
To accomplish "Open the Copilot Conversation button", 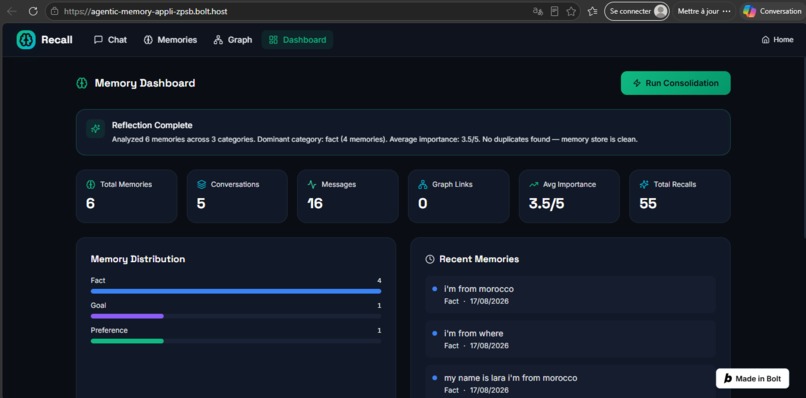I will click(x=772, y=11).
